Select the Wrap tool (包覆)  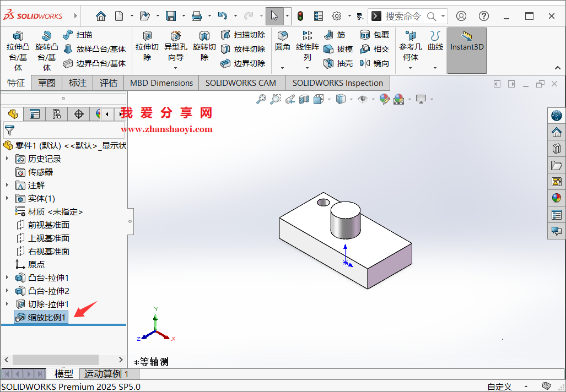click(x=375, y=35)
